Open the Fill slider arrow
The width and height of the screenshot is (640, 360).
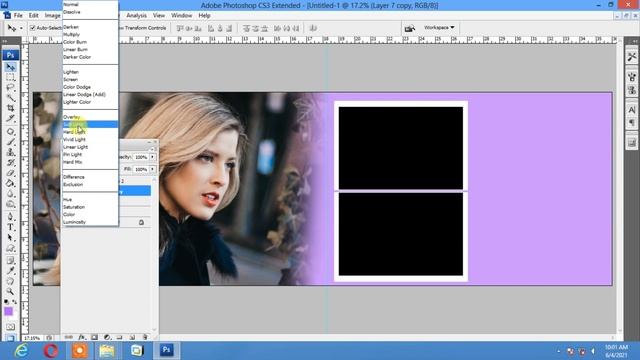pyautogui.click(x=153, y=169)
